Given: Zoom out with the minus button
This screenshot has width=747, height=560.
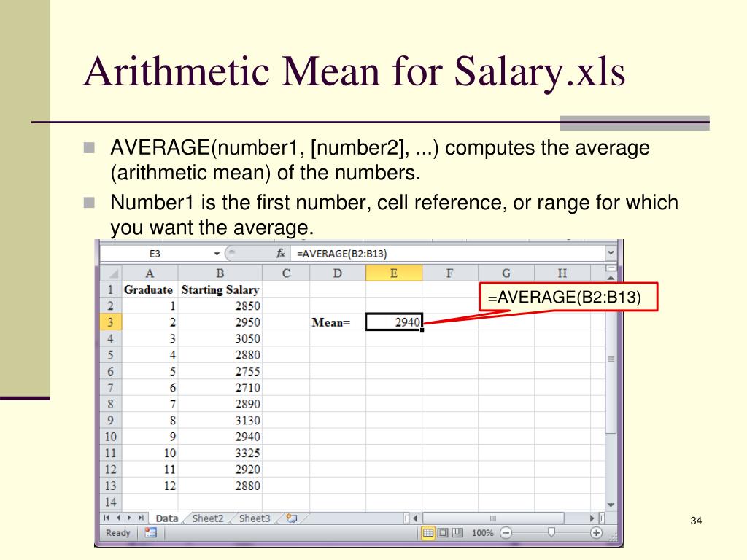Looking at the screenshot, I should coord(506,533).
